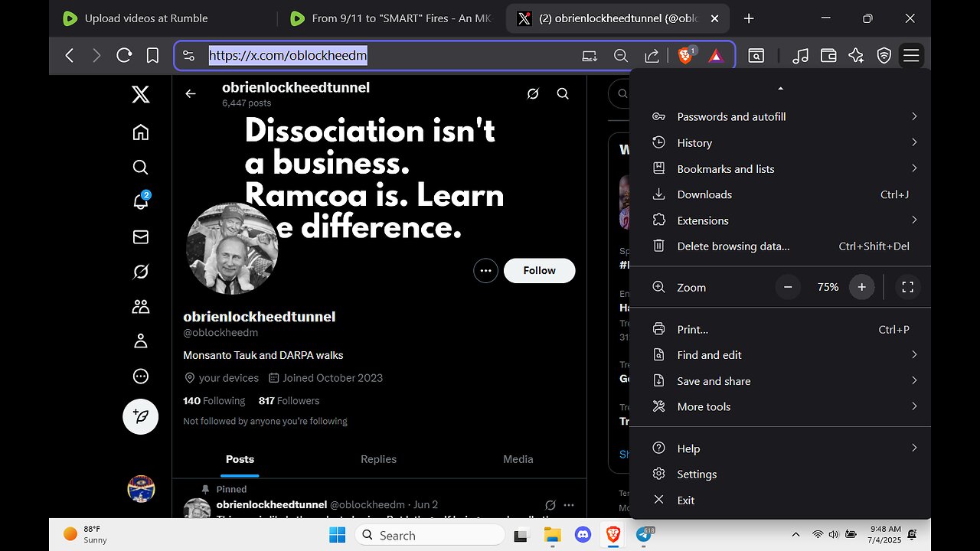Open X Notifications bell
Screen dimensions: 980x551
pyautogui.click(x=140, y=202)
